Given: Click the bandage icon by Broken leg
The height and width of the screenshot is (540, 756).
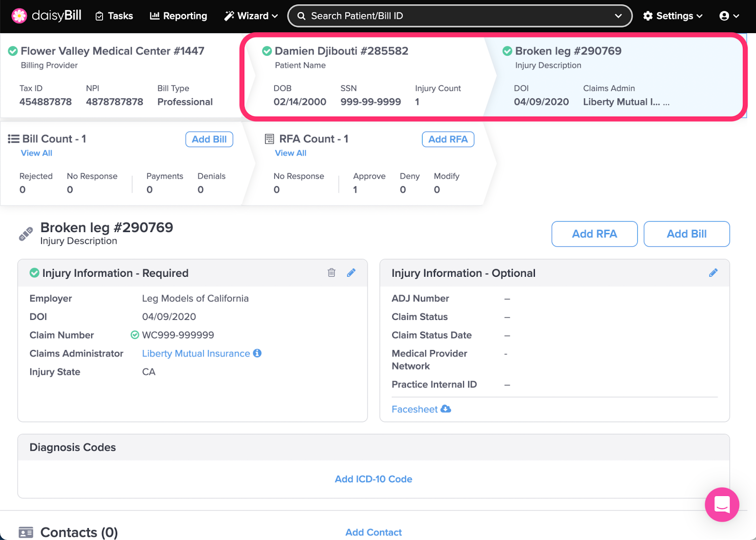Looking at the screenshot, I should 26,233.
